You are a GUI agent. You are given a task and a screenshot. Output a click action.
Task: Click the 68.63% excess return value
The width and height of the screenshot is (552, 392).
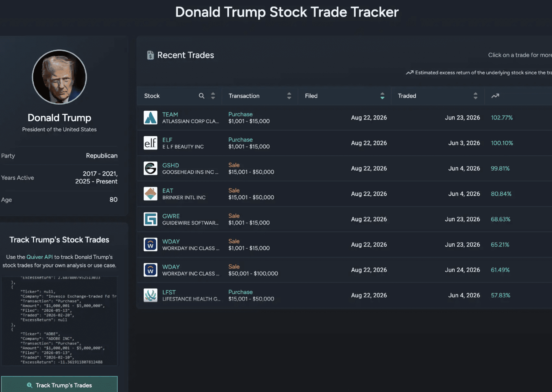tap(500, 219)
